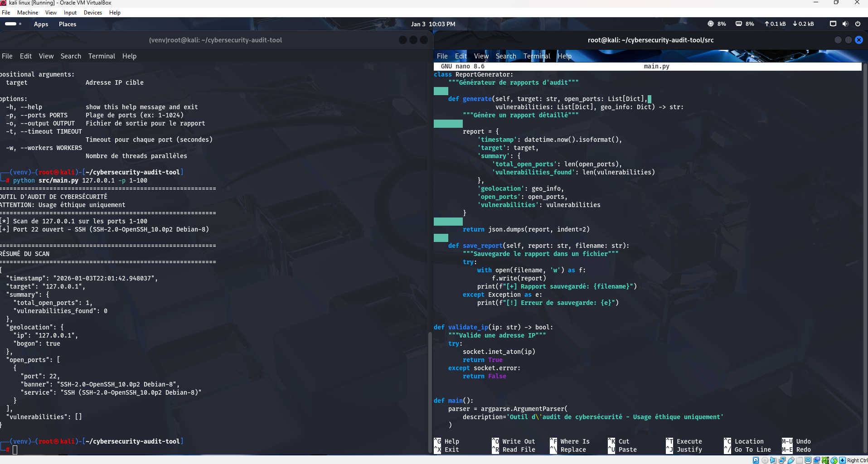Open VirtualBox Machine menu
868x464 pixels.
[28, 13]
